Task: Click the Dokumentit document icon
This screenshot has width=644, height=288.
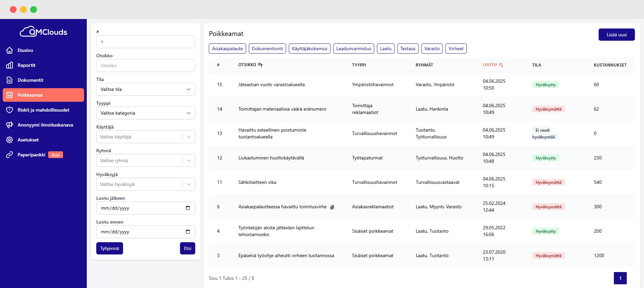Action: [9, 80]
